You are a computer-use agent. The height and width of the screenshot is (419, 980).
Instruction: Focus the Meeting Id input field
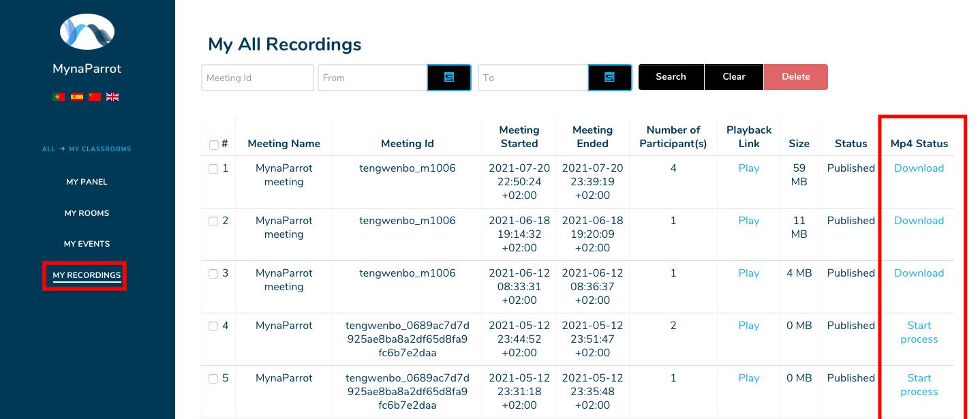(258, 78)
